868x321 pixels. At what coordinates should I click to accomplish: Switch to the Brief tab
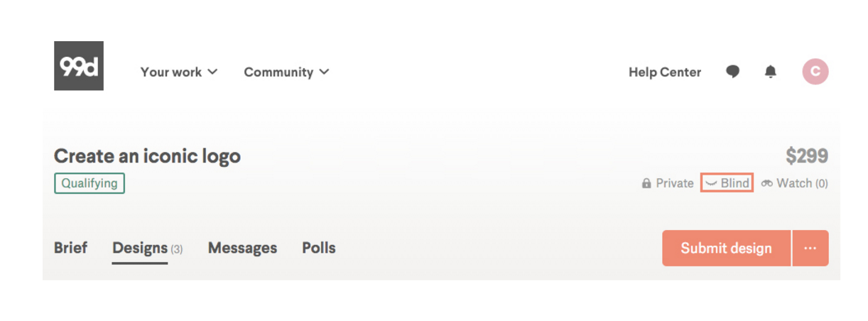(x=70, y=248)
